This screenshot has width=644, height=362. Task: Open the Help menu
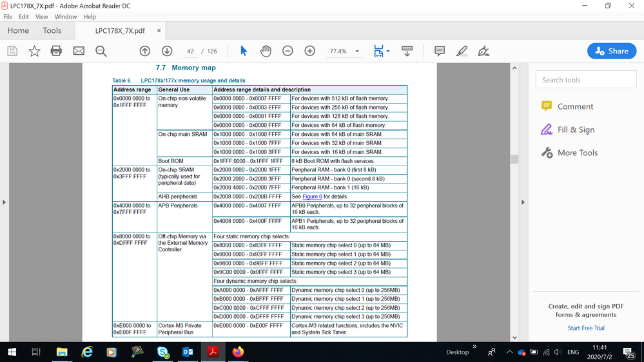coord(90,17)
